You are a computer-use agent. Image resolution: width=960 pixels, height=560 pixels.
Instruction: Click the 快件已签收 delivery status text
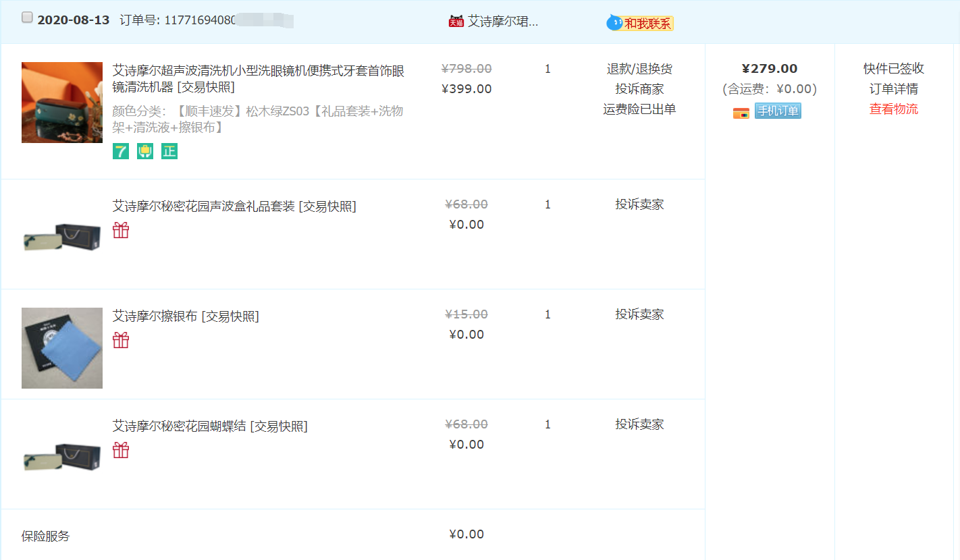pos(894,69)
